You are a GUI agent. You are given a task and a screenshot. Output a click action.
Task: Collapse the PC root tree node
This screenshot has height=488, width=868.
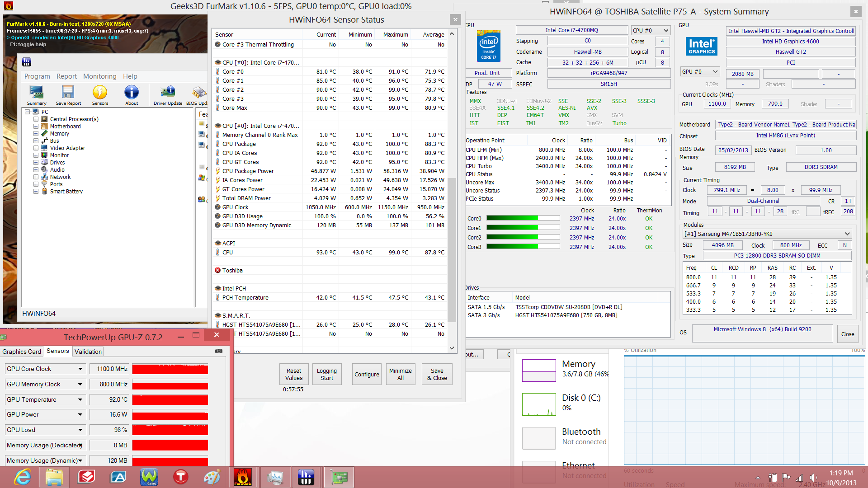(28, 112)
